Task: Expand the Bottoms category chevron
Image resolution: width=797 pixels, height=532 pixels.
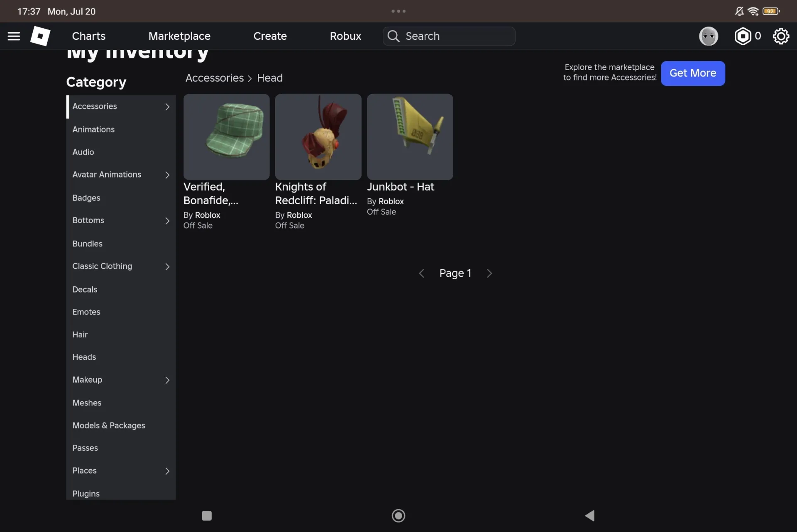Action: pyautogui.click(x=167, y=220)
